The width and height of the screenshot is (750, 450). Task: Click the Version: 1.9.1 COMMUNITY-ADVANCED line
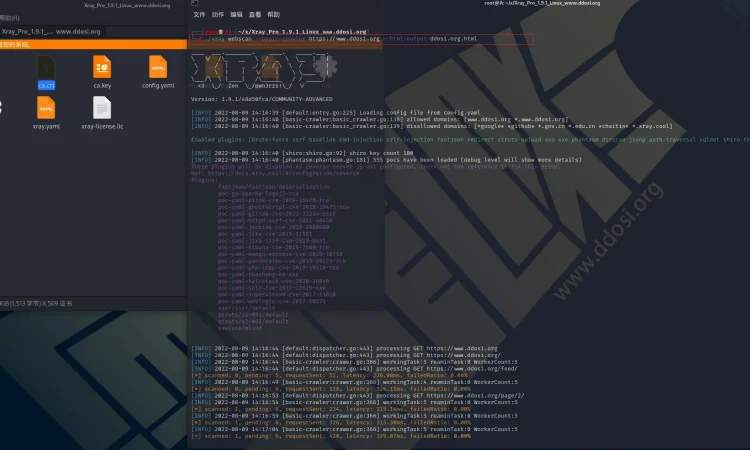[x=262, y=99]
